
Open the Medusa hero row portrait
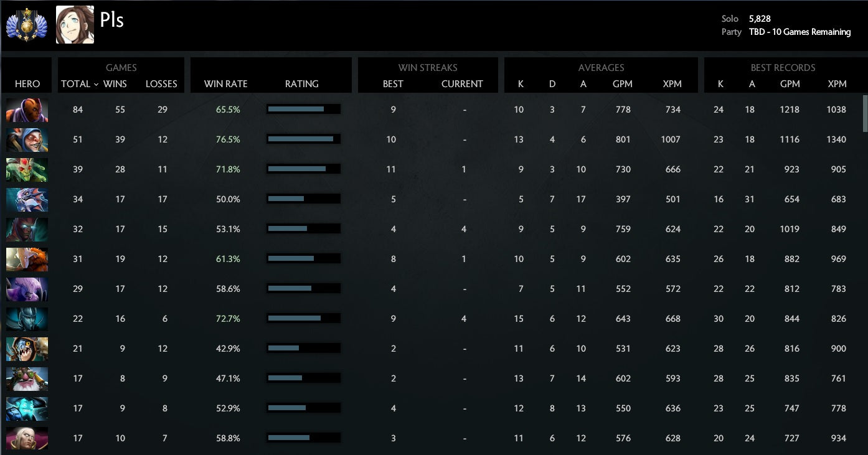27,169
